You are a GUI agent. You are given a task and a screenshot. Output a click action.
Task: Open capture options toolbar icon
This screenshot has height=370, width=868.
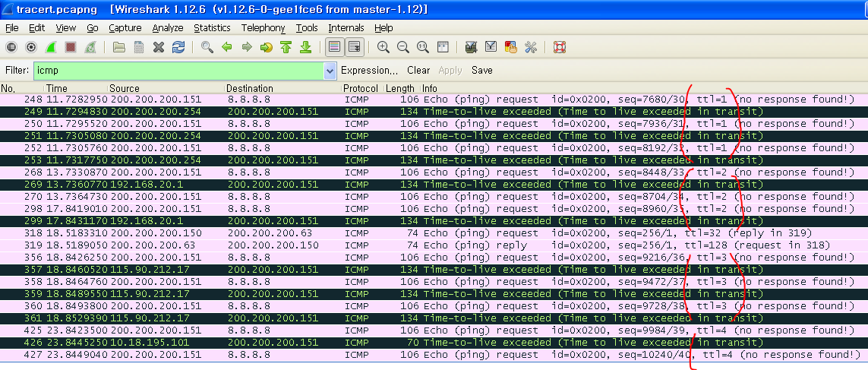[32, 48]
